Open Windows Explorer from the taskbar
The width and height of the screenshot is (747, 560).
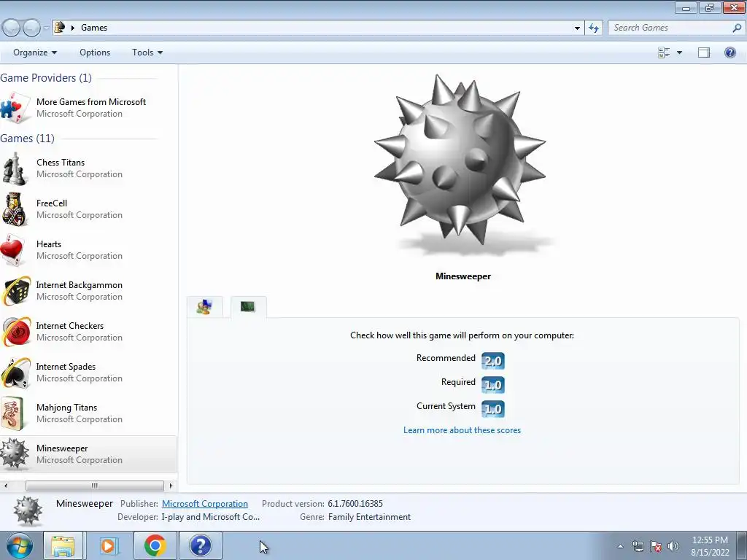(63, 545)
